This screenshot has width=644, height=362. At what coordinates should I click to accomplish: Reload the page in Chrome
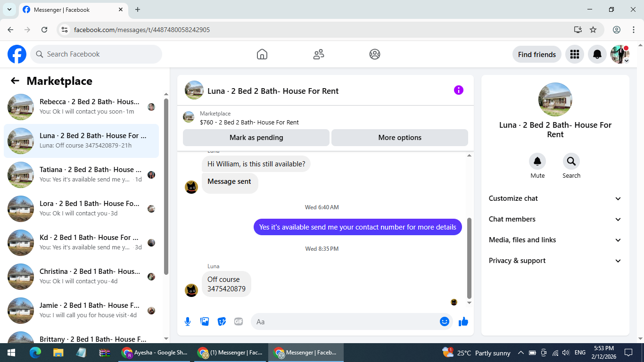pyautogui.click(x=44, y=30)
